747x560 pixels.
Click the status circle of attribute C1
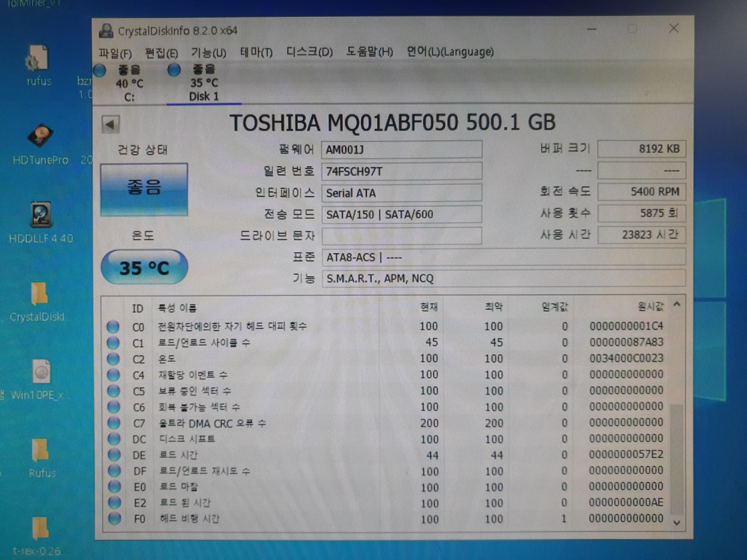coord(113,343)
